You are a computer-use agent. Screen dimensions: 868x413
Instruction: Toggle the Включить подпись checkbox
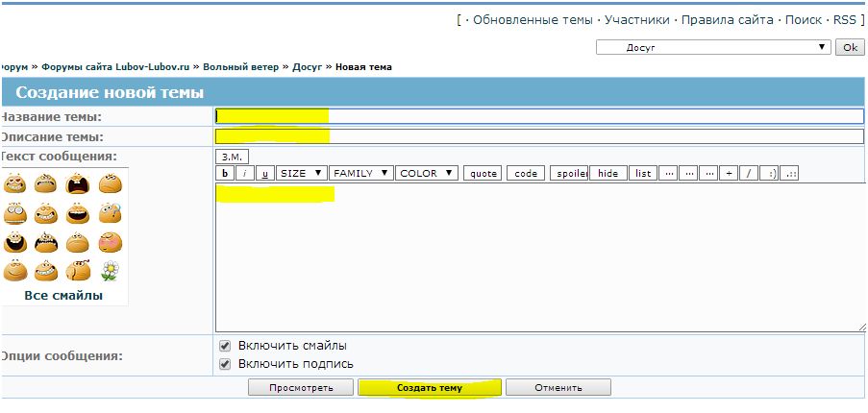(225, 364)
